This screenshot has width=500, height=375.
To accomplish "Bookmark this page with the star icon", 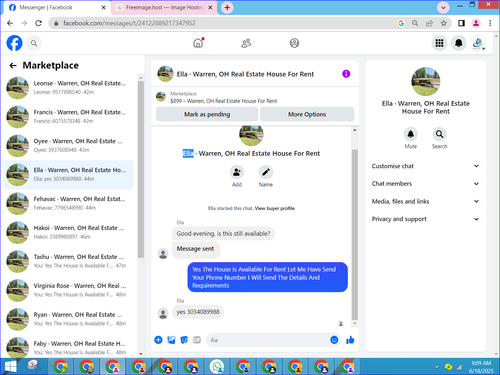I will (x=443, y=23).
